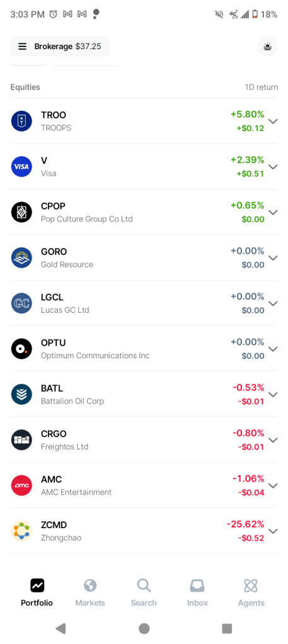Expand the TROO row chevron
The width and height of the screenshot is (288, 644).
(273, 121)
